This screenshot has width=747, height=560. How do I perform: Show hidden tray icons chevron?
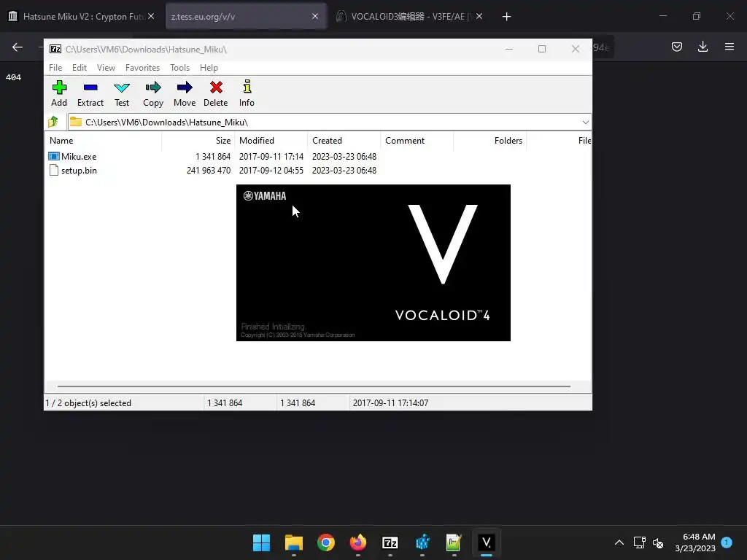pos(619,542)
